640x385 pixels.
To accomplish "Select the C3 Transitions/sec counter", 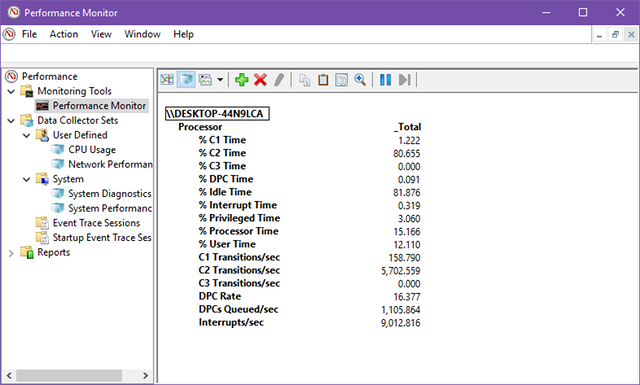I will point(239,284).
